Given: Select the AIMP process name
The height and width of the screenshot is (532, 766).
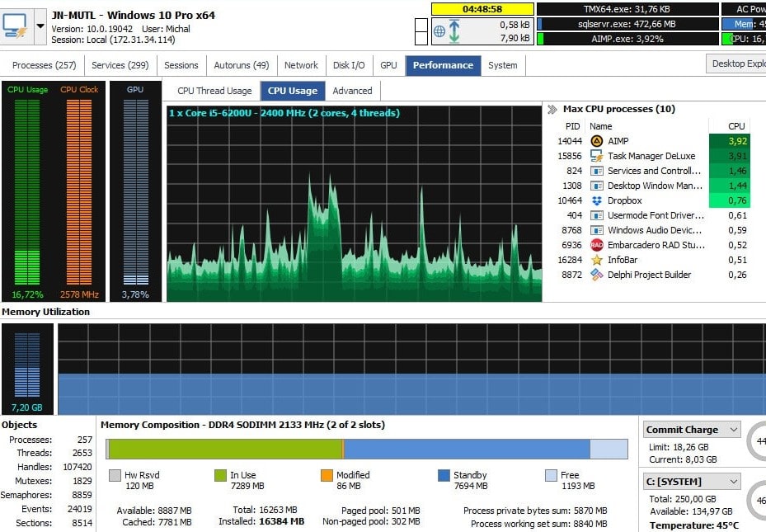Looking at the screenshot, I should 618,141.
